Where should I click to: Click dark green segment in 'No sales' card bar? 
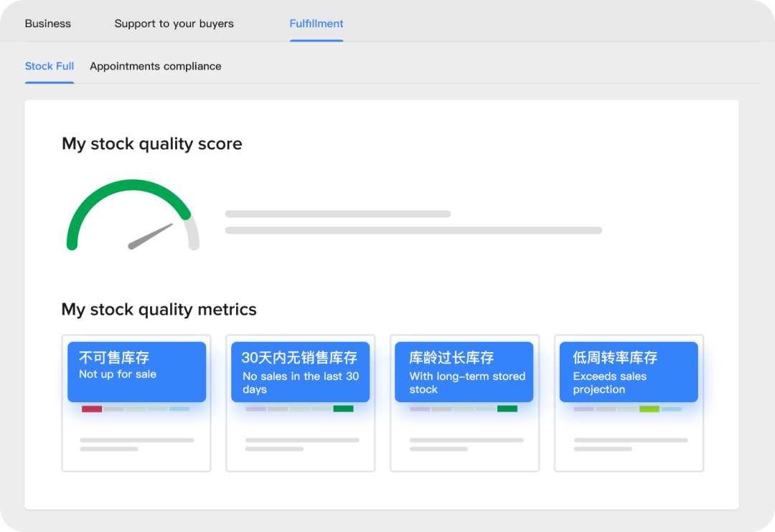point(343,409)
